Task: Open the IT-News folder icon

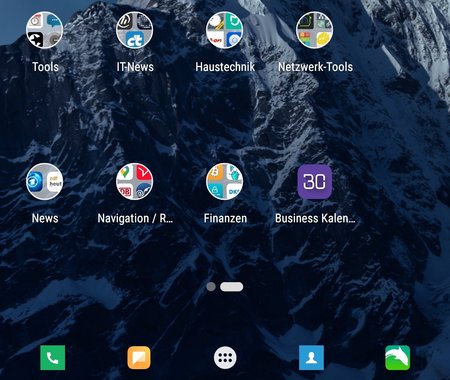Action: tap(135, 30)
